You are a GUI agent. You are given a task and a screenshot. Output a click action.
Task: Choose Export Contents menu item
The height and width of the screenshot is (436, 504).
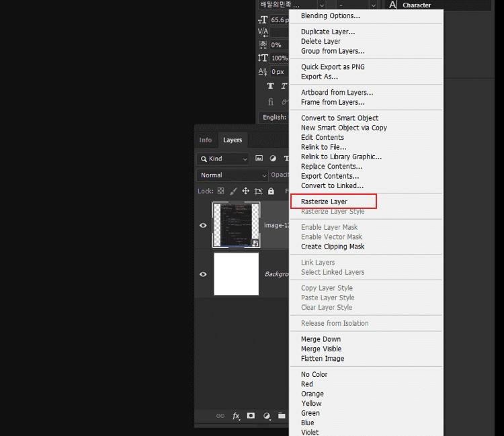tap(366, 176)
